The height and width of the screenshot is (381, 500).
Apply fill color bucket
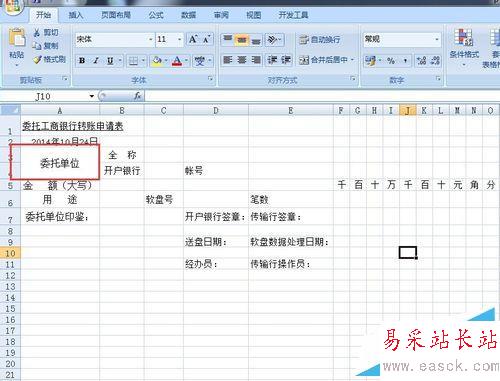[156, 61]
